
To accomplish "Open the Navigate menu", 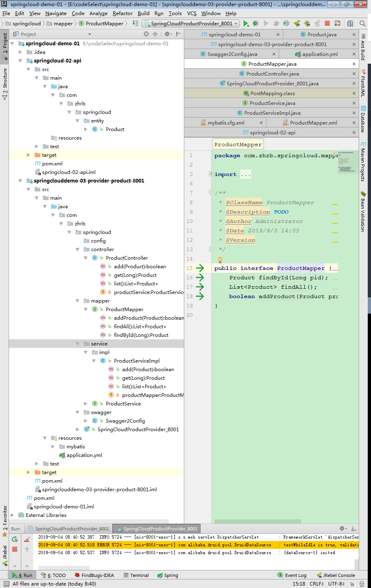I will click(x=56, y=13).
